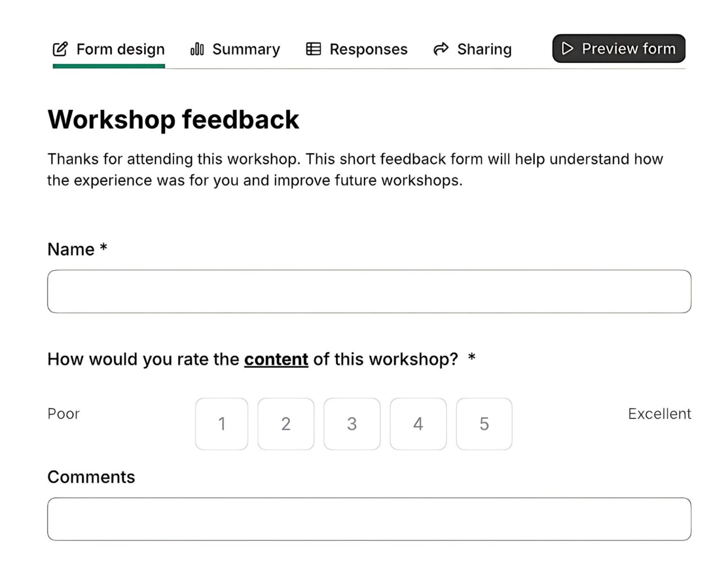Click the required asterisk beside Name

(x=104, y=248)
